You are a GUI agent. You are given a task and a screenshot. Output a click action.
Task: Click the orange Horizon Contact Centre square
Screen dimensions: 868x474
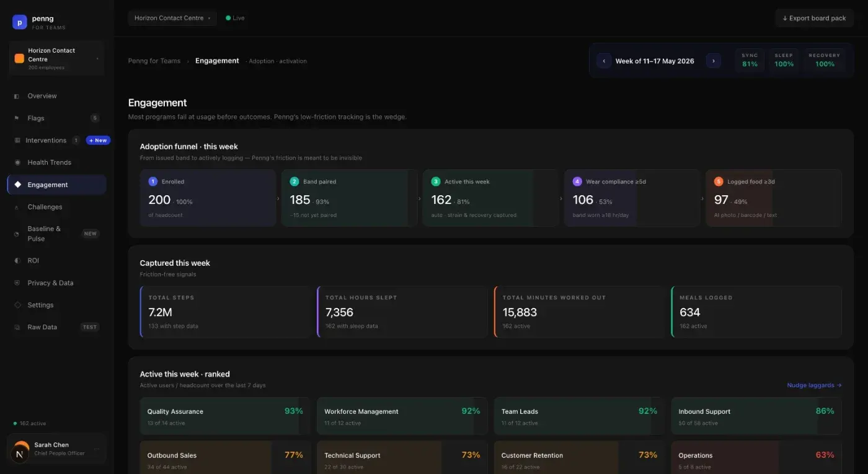[19, 58]
